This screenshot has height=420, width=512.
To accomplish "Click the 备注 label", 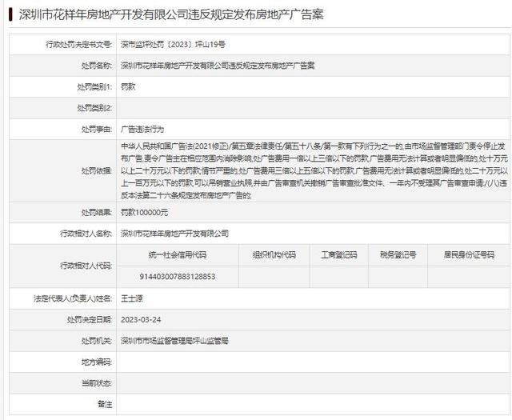I will (105, 404).
